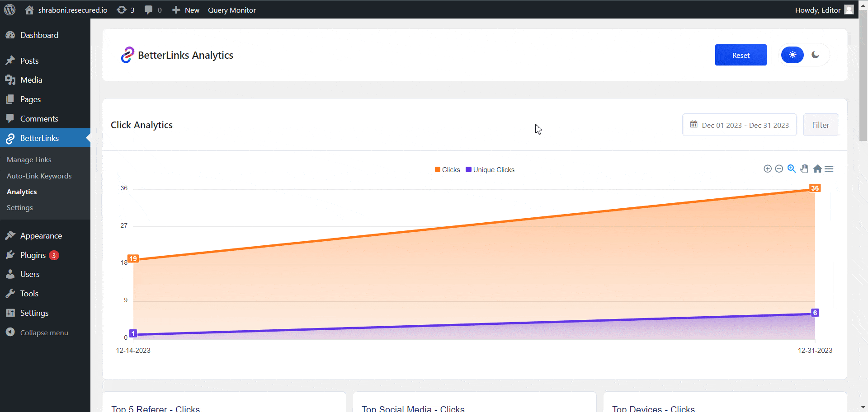Open the comments icon in the admin bar
This screenshot has width=868, height=412.
click(149, 10)
